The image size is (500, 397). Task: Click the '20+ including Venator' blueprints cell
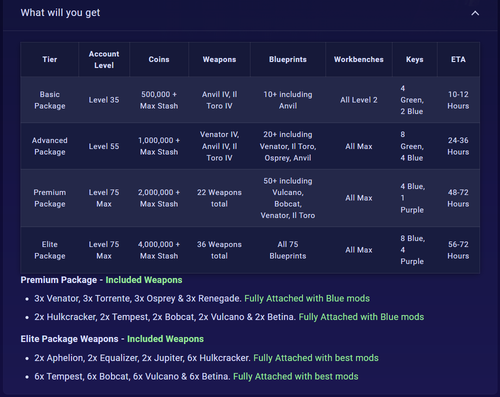(288, 146)
